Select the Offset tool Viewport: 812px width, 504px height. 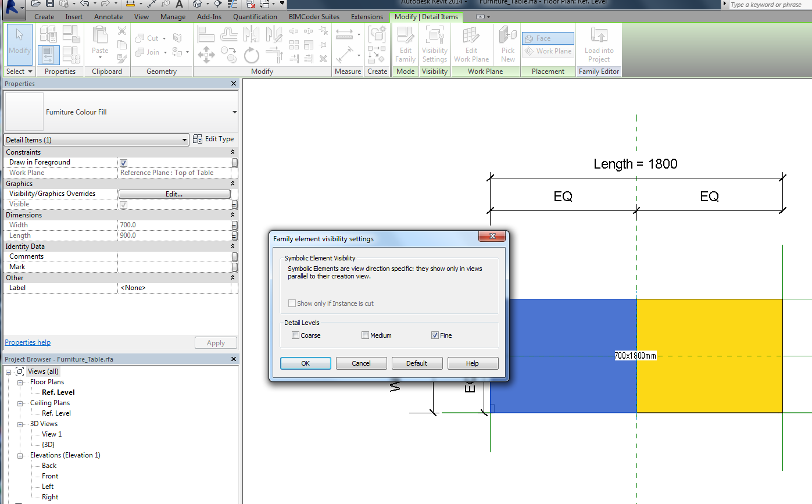(229, 34)
